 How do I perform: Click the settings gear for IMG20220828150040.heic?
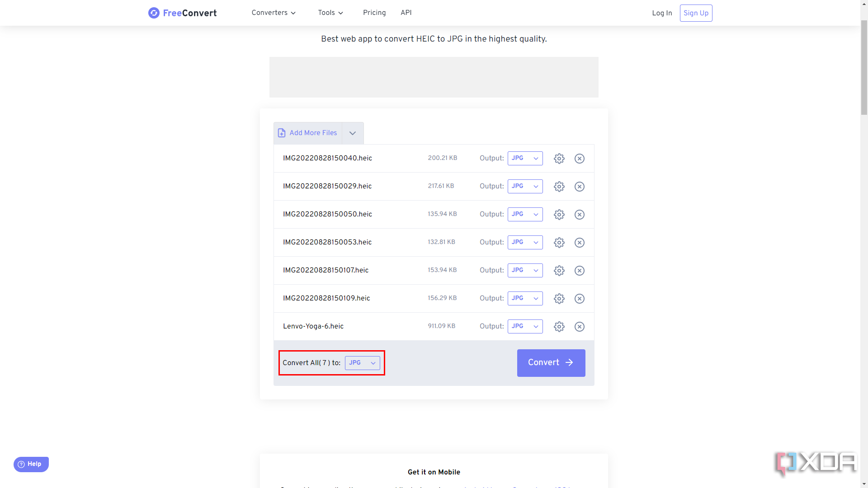(x=559, y=158)
